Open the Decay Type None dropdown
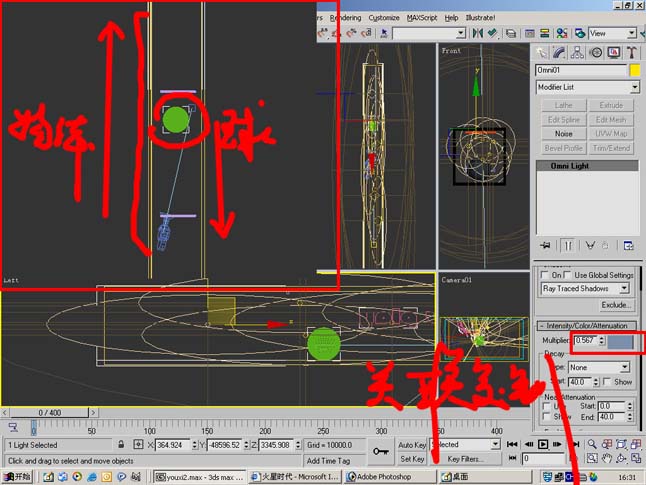This screenshot has width=646, height=485. pyautogui.click(x=599, y=368)
